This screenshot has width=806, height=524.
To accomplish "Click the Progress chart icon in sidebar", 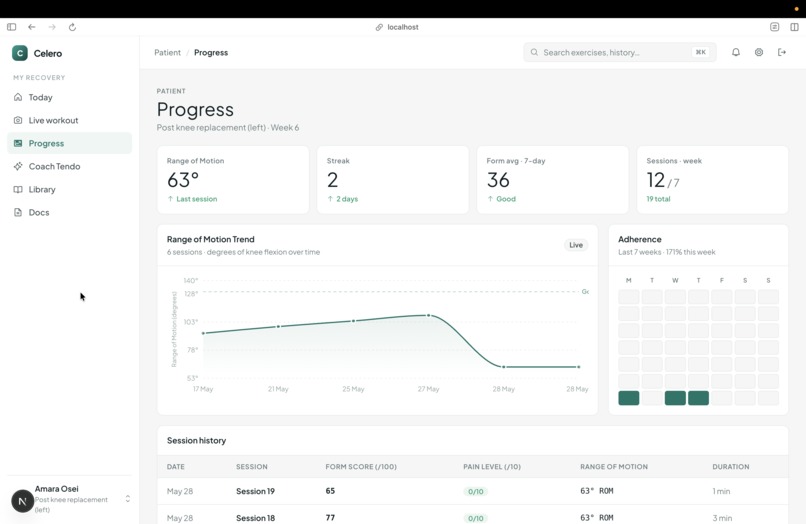I will coord(18,143).
